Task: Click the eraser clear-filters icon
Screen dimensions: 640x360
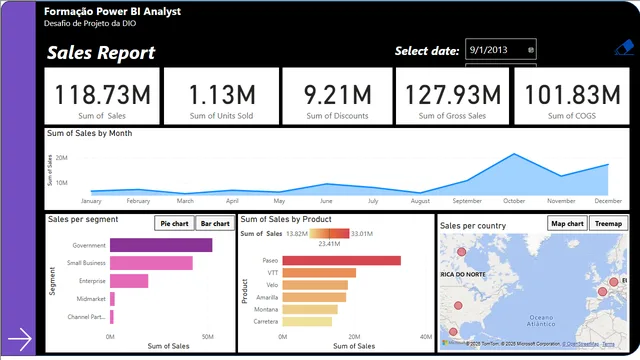Action: (624, 48)
